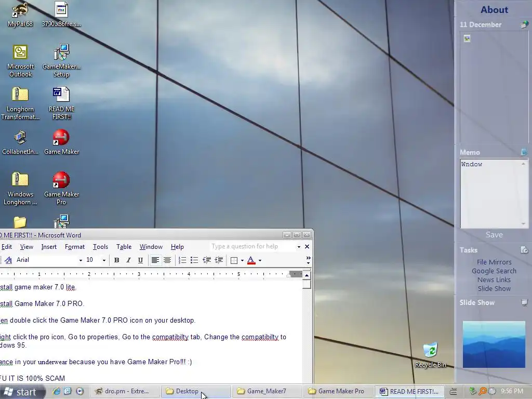Switch to dro.pm taskbar window
Viewport: 532px width, 399px height.
click(x=124, y=391)
